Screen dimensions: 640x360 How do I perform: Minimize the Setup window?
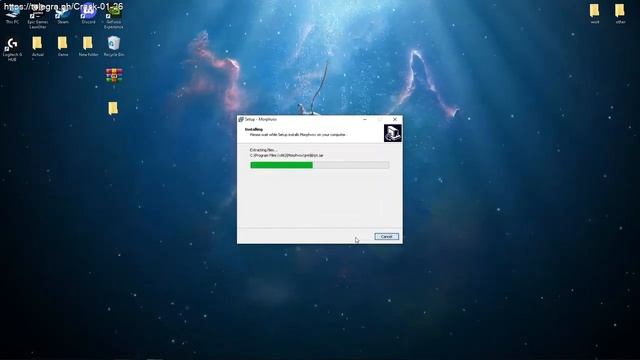click(x=365, y=119)
